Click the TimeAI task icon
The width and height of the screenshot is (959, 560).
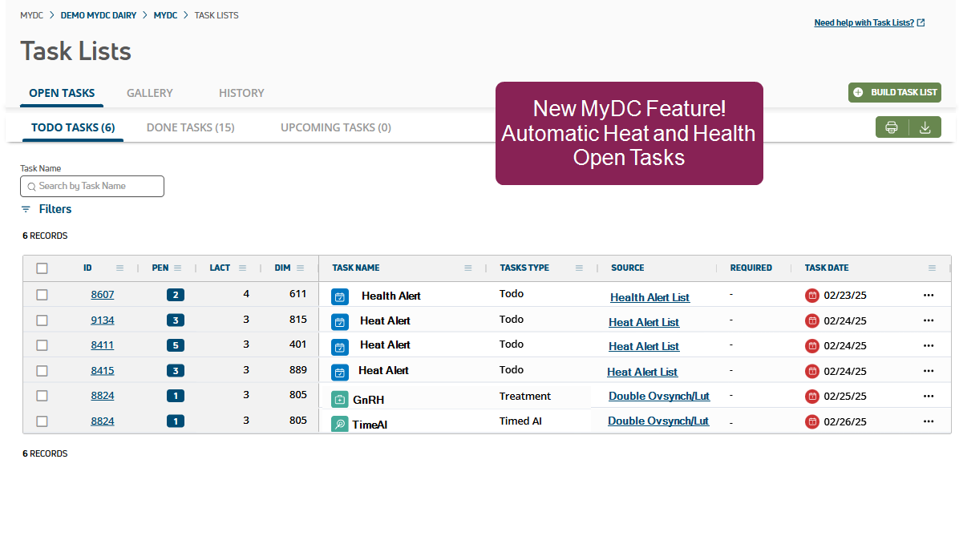[x=339, y=424]
